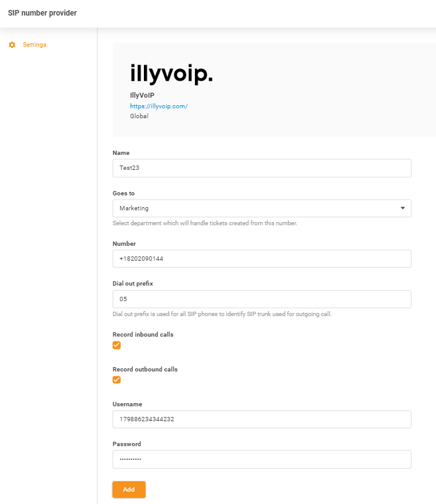Click the Global region label
The image size is (436, 504).
[x=139, y=116]
